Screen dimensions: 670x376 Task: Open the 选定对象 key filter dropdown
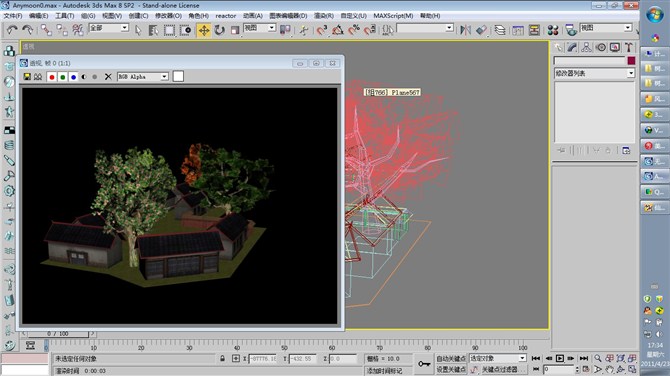tap(498, 358)
